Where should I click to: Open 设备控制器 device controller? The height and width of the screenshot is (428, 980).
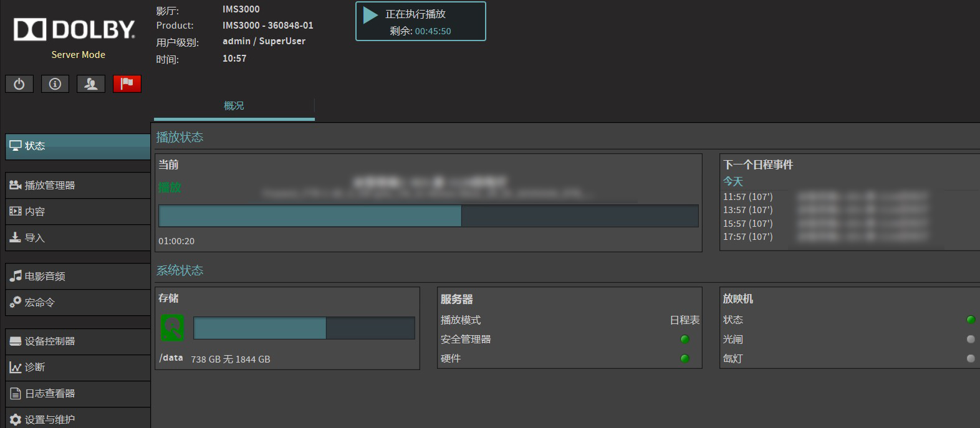pos(77,341)
